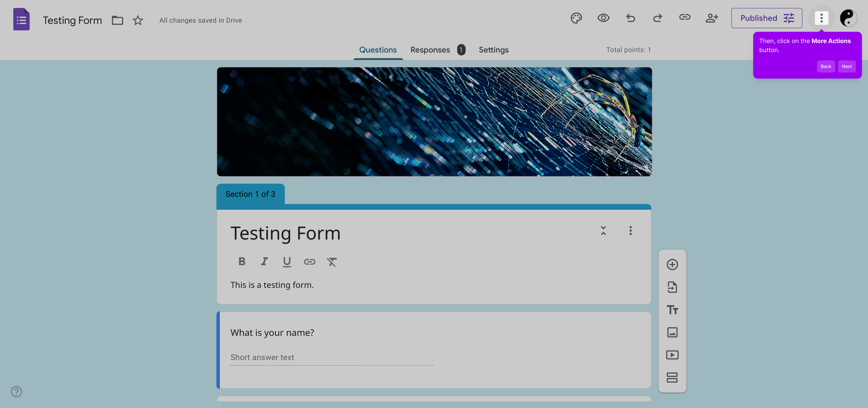868x408 pixels.
Task: Click the Import questions icon
Action: coord(672,287)
